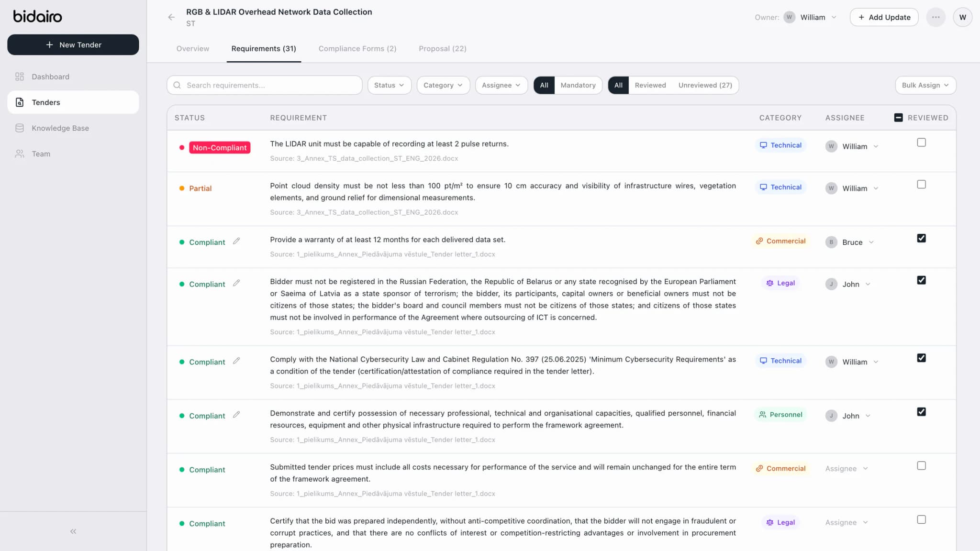Tick reviewed for the LIDAR pulse returns row
980x551 pixels.
[921, 143]
